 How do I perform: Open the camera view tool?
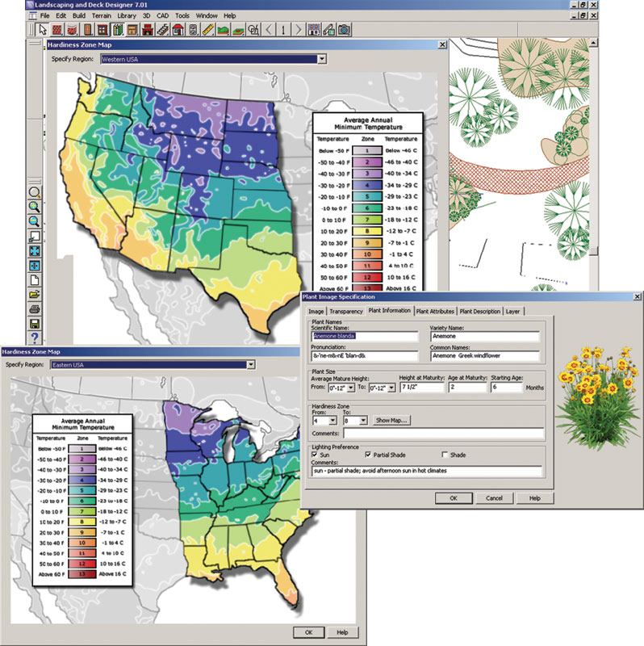pos(344,30)
